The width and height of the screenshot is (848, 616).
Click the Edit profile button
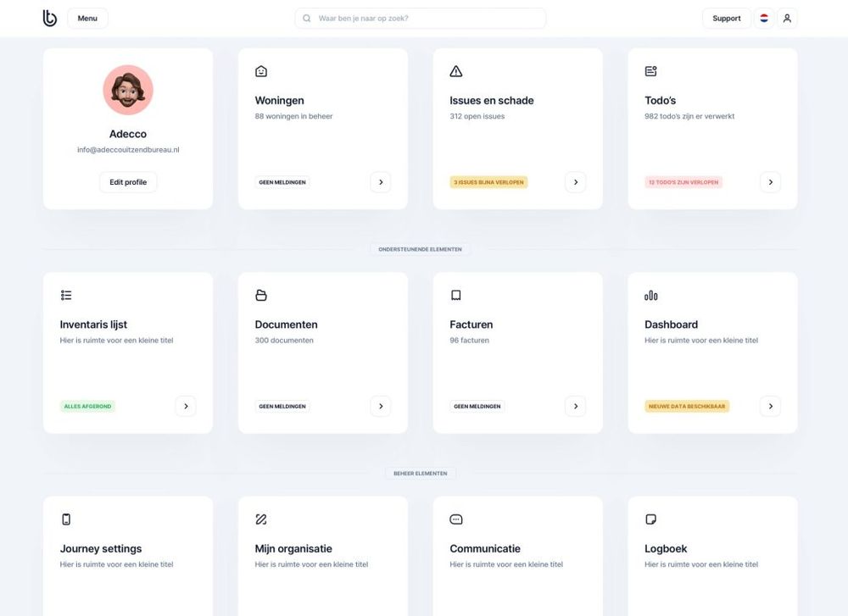(128, 182)
